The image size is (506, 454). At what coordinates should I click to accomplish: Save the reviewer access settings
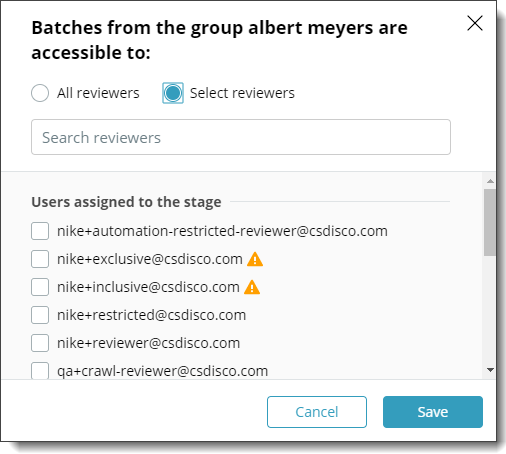[x=433, y=412]
